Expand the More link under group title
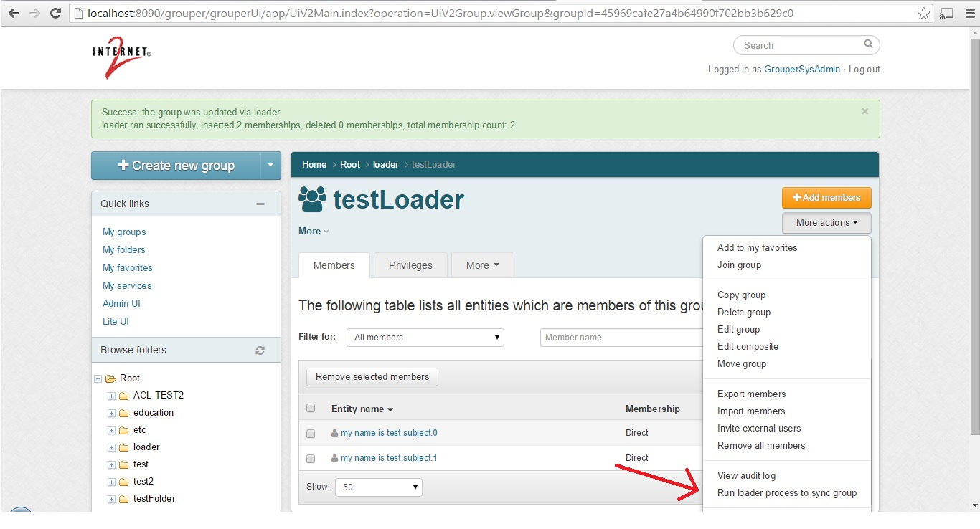Viewport: 980px width, 529px height. [314, 232]
